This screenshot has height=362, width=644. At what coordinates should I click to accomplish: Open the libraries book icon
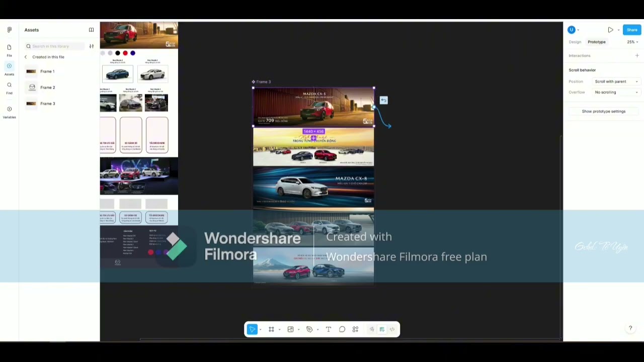click(x=91, y=30)
